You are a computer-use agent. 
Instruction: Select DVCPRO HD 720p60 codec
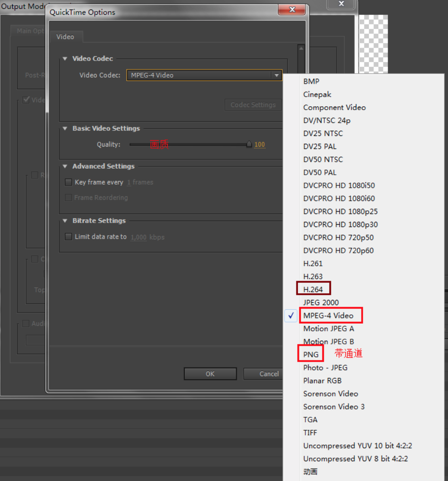[x=338, y=250]
